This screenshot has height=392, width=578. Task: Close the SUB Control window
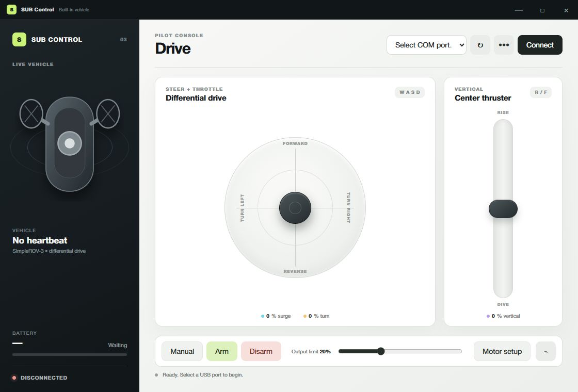pyautogui.click(x=566, y=10)
